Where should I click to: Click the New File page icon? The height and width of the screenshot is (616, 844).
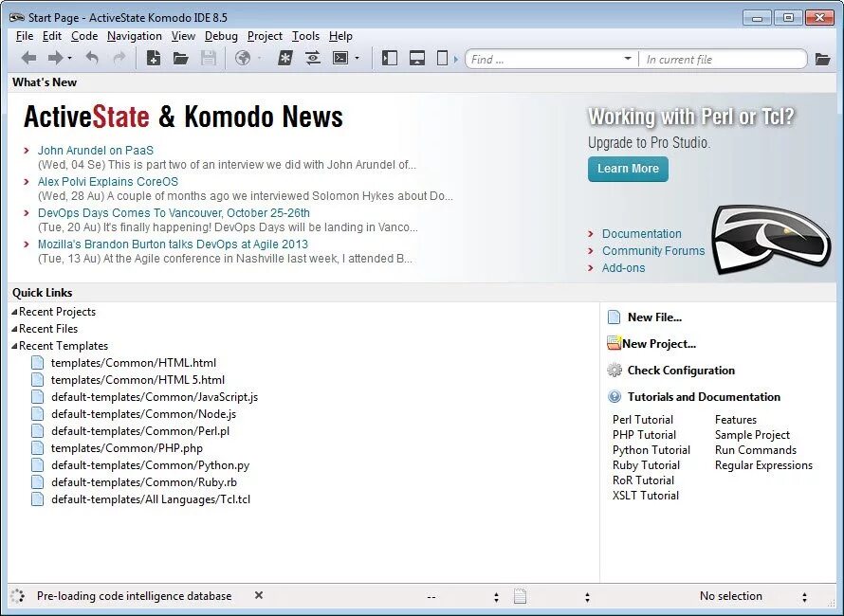614,317
